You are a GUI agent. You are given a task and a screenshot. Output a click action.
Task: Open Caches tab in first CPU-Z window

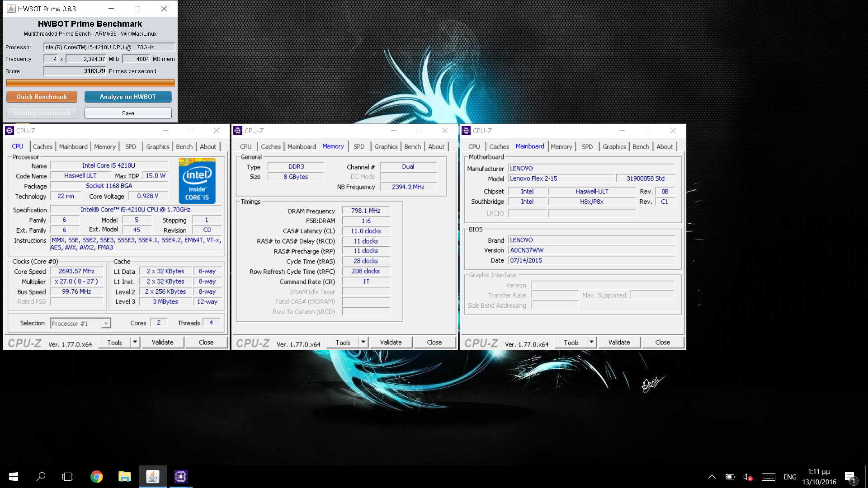[x=42, y=146]
